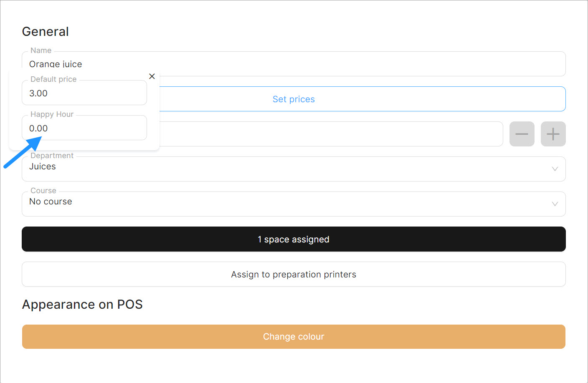Focus the Default price field showing 3.00

point(84,93)
